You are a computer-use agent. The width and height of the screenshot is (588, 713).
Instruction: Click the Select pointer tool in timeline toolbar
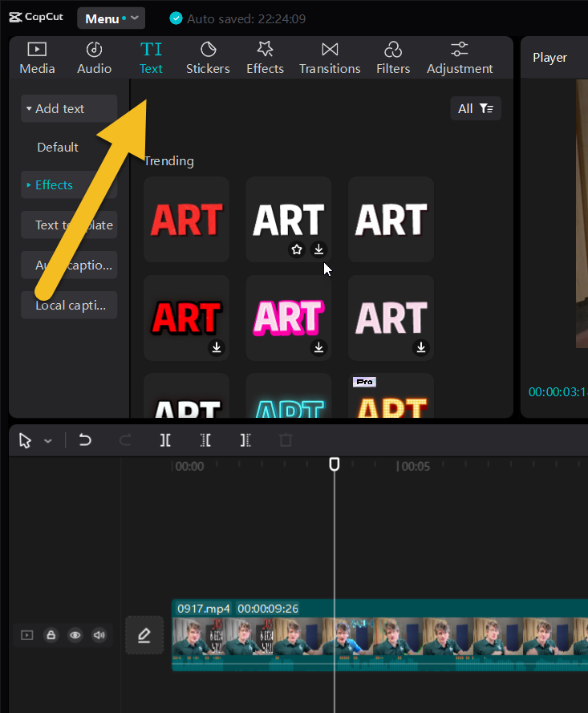[x=25, y=440]
